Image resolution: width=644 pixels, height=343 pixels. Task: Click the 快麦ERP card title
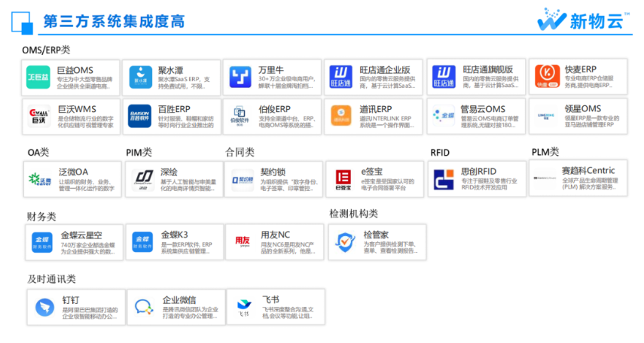[x=580, y=69]
